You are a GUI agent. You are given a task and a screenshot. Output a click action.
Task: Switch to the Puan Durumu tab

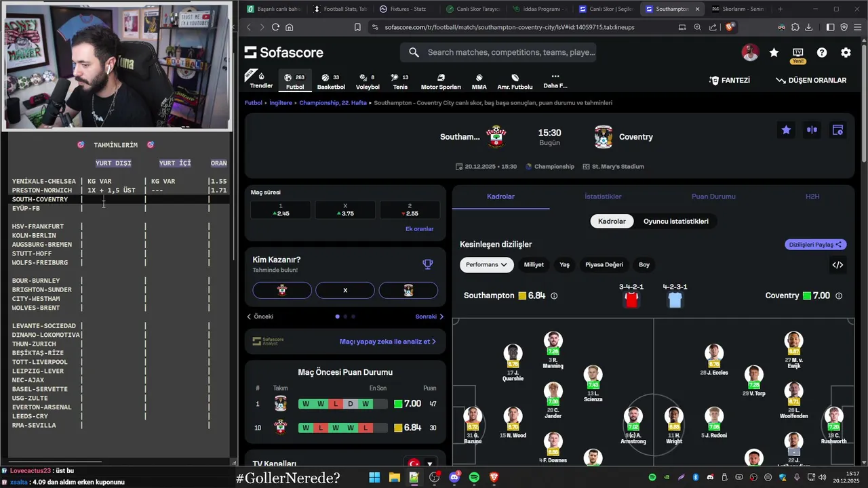713,197
